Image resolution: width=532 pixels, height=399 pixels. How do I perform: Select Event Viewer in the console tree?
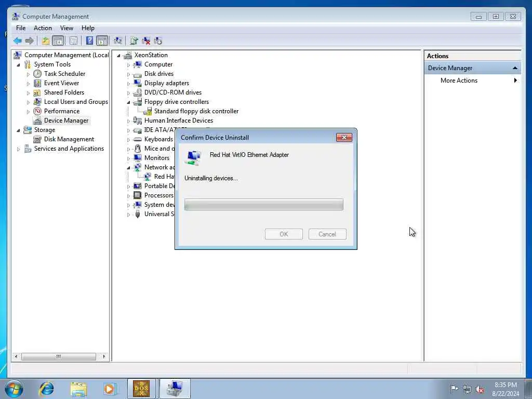[x=61, y=83]
